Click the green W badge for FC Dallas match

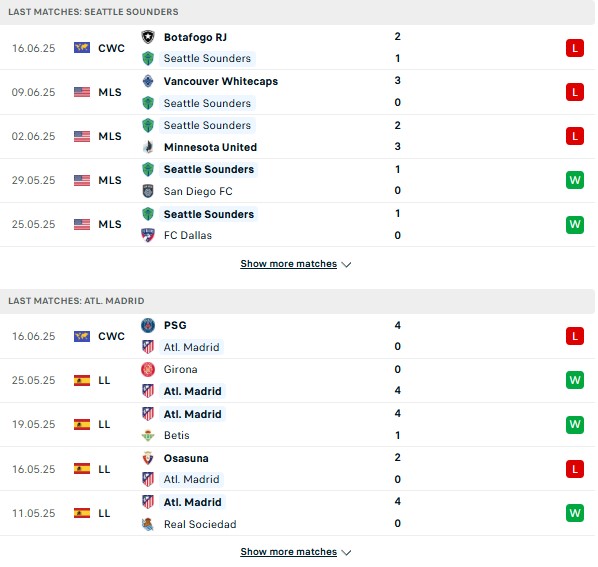tap(575, 224)
